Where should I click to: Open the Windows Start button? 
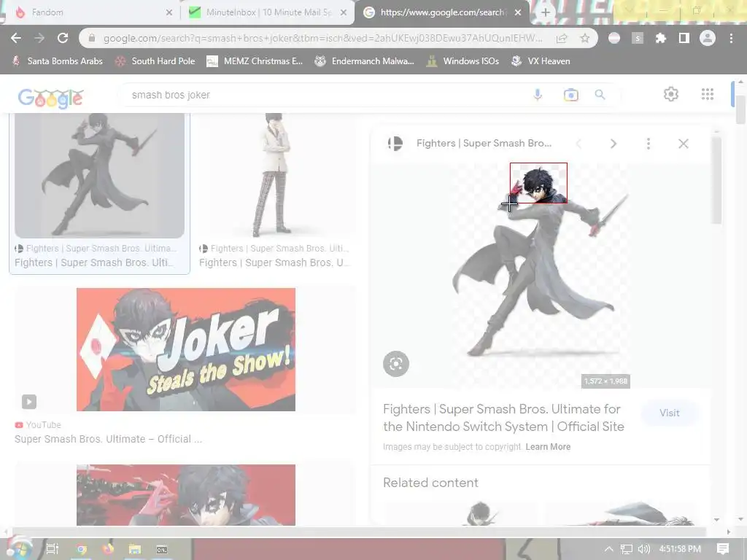click(x=18, y=548)
